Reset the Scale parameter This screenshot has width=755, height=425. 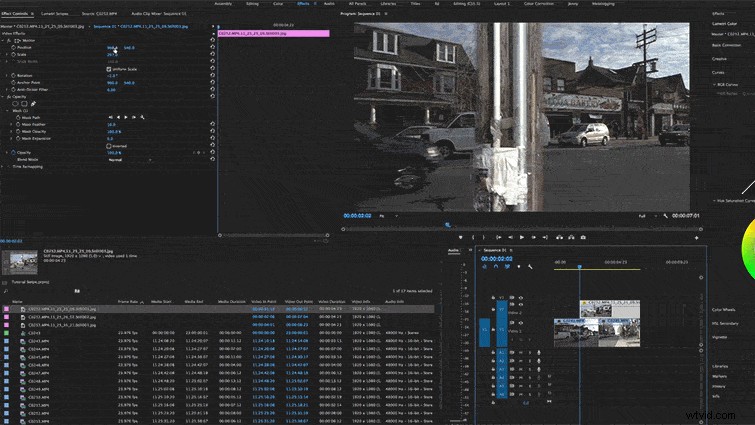(x=212, y=54)
